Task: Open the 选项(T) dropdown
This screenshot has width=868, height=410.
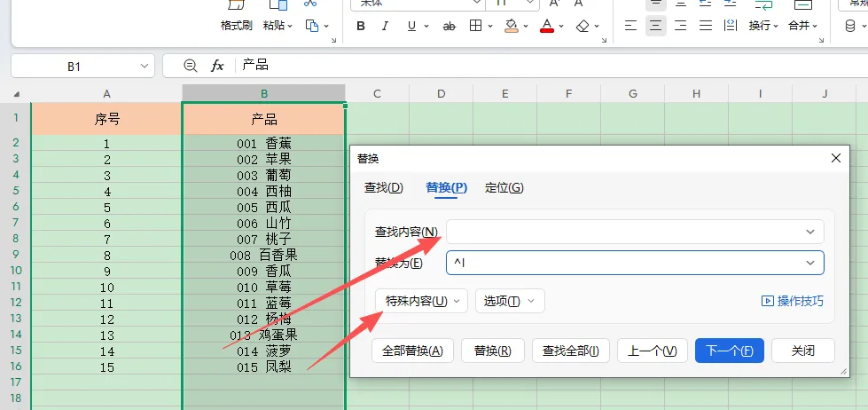Action: 510,301
